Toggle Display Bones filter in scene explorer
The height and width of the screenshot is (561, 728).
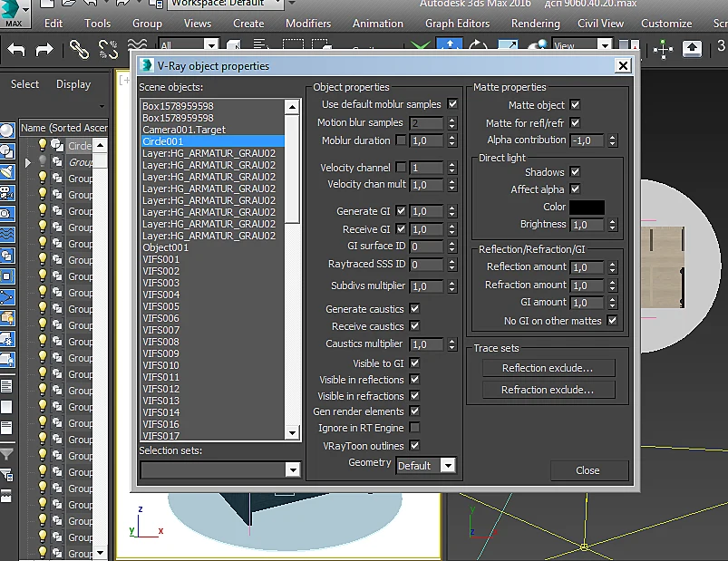7,297
